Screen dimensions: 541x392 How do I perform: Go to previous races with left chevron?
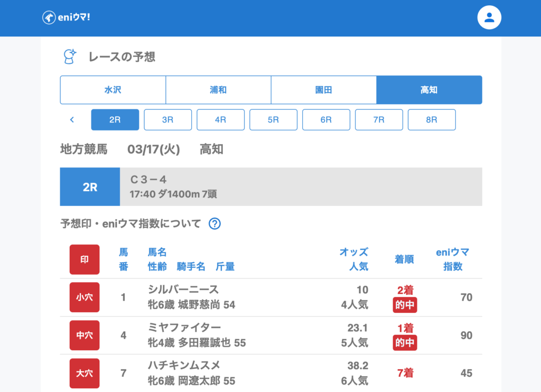[x=72, y=120]
